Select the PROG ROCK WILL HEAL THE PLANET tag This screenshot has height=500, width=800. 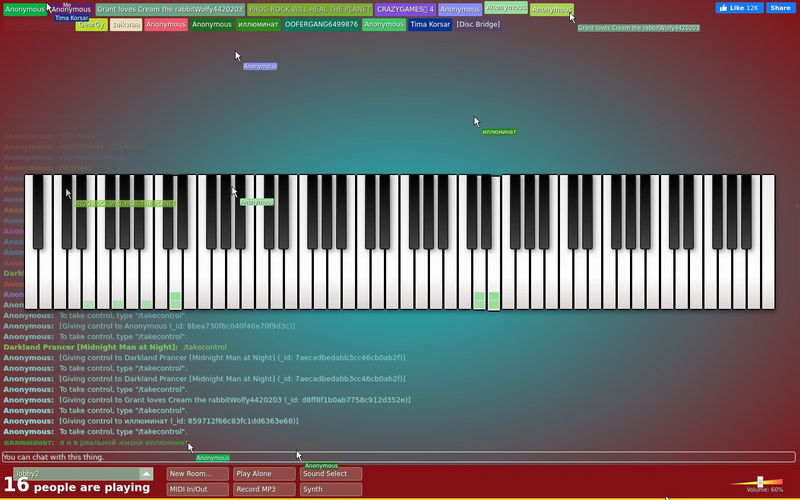(310, 9)
